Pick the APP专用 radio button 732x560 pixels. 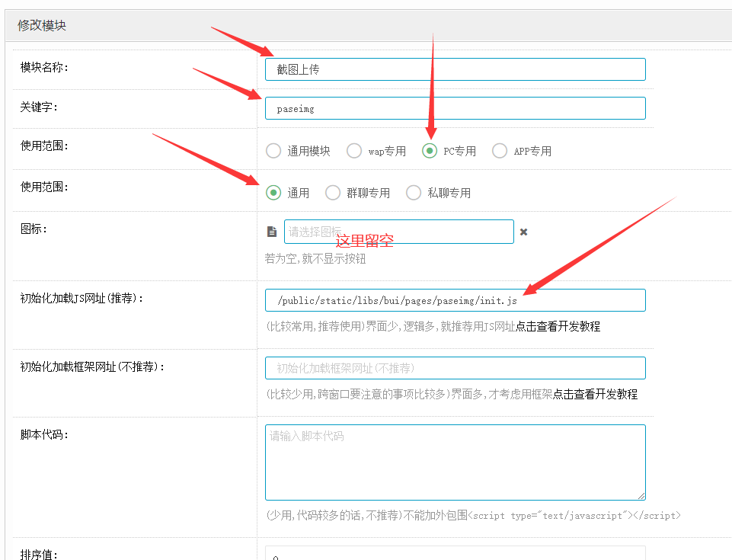(x=500, y=151)
